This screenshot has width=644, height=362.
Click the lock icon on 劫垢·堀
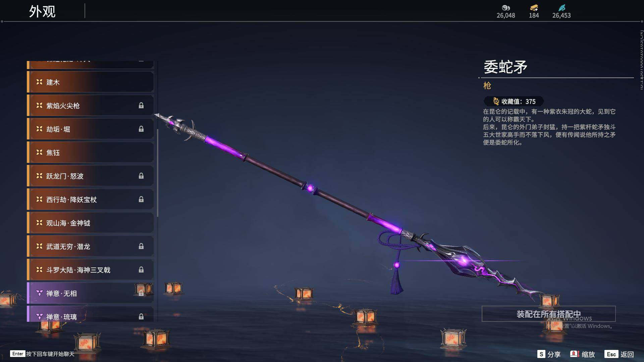(141, 129)
